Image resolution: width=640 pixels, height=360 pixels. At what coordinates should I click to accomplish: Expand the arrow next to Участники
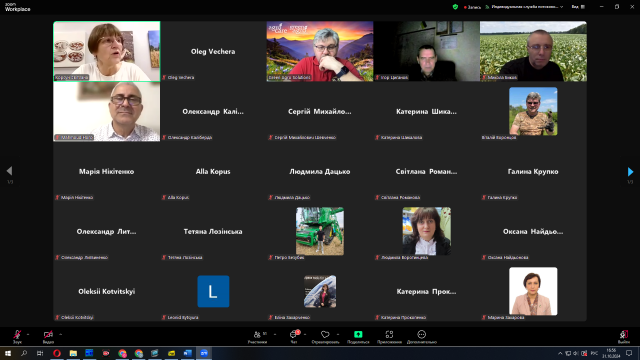click(x=275, y=334)
